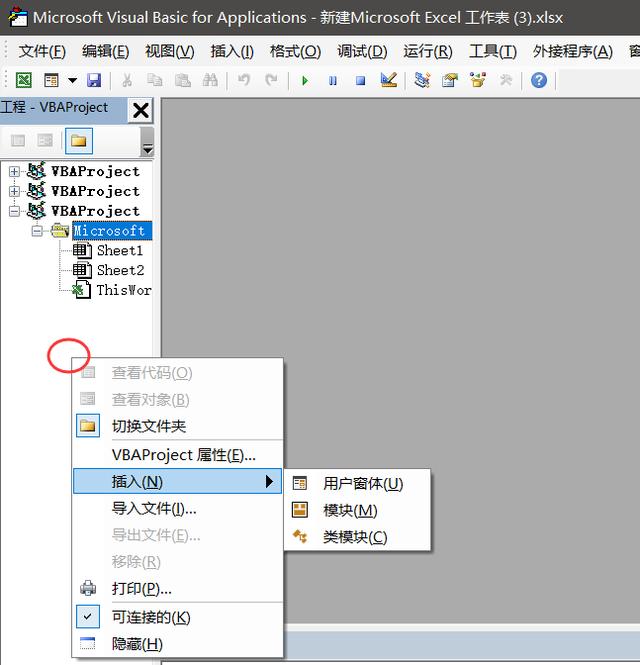This screenshot has height=665, width=640.
Task: Open Project Explorer toolbar icon
Action: 422,80
